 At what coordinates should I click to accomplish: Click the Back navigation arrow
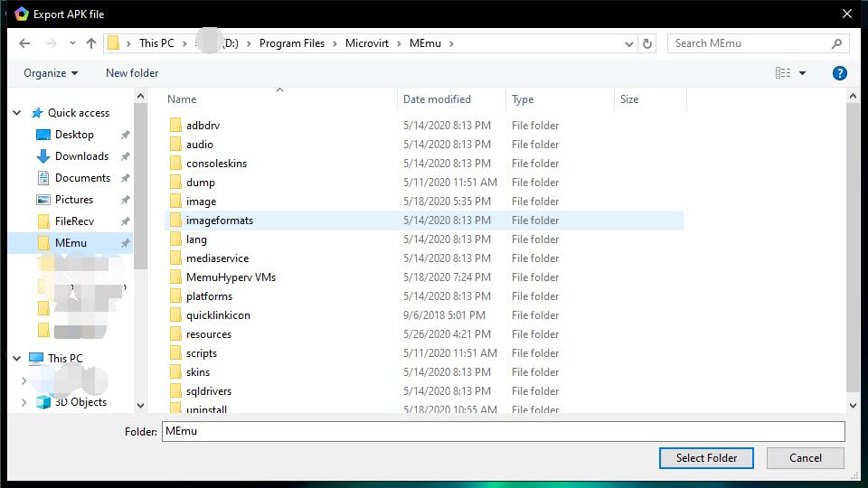pos(24,43)
